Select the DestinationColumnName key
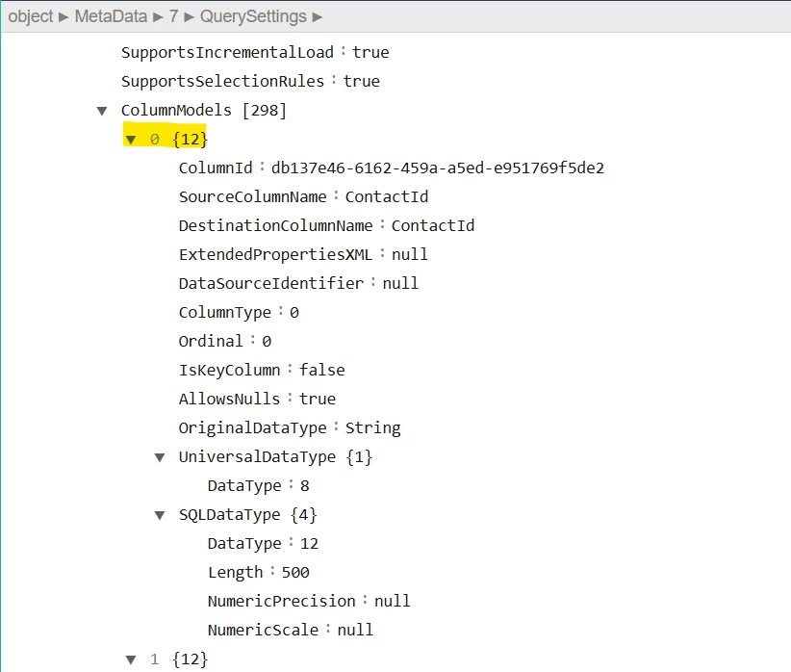The image size is (791, 672). (x=276, y=225)
